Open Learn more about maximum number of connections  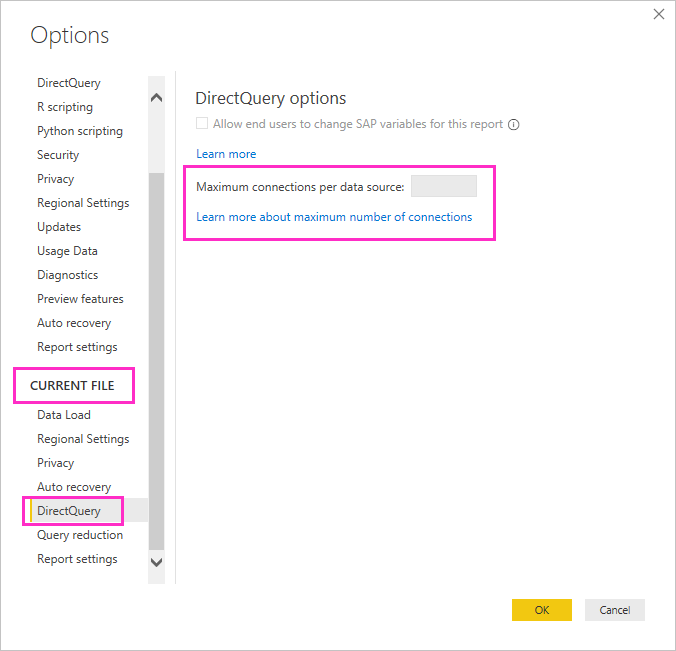[x=334, y=217]
